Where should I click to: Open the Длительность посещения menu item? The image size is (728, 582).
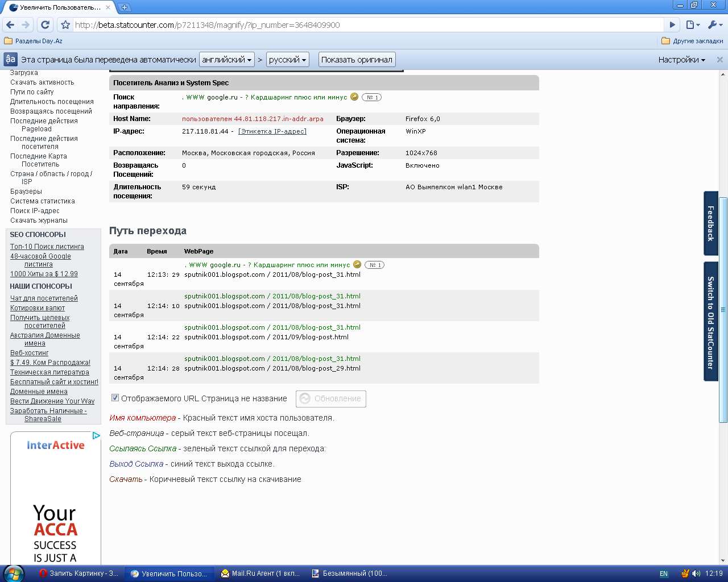pyautogui.click(x=52, y=102)
